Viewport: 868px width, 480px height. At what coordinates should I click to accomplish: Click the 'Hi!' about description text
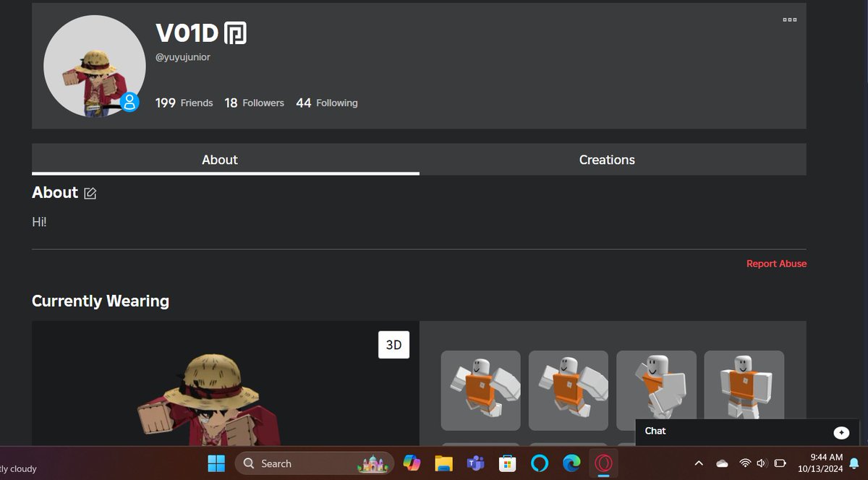[39, 222]
